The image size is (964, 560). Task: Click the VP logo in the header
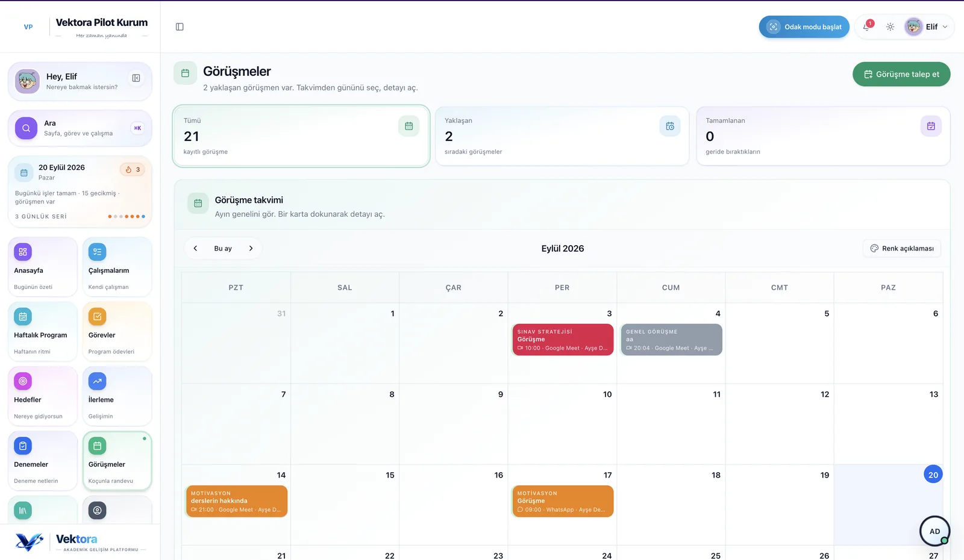(28, 26)
